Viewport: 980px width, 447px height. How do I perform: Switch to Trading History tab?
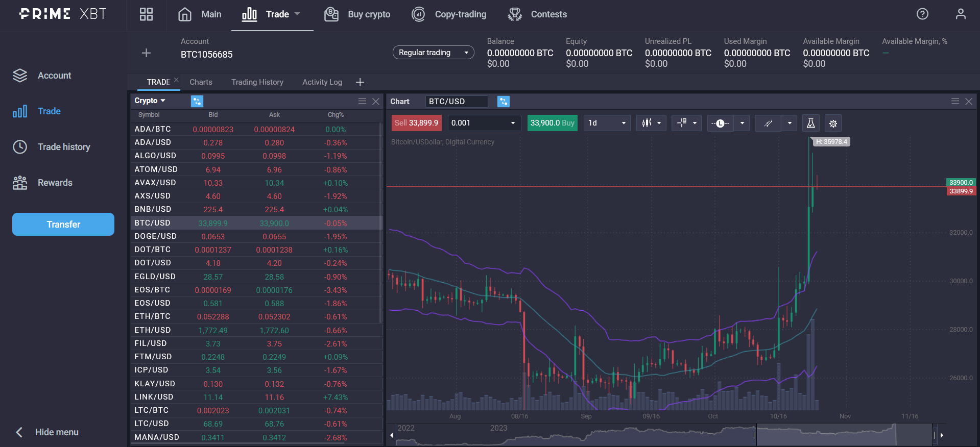[257, 82]
